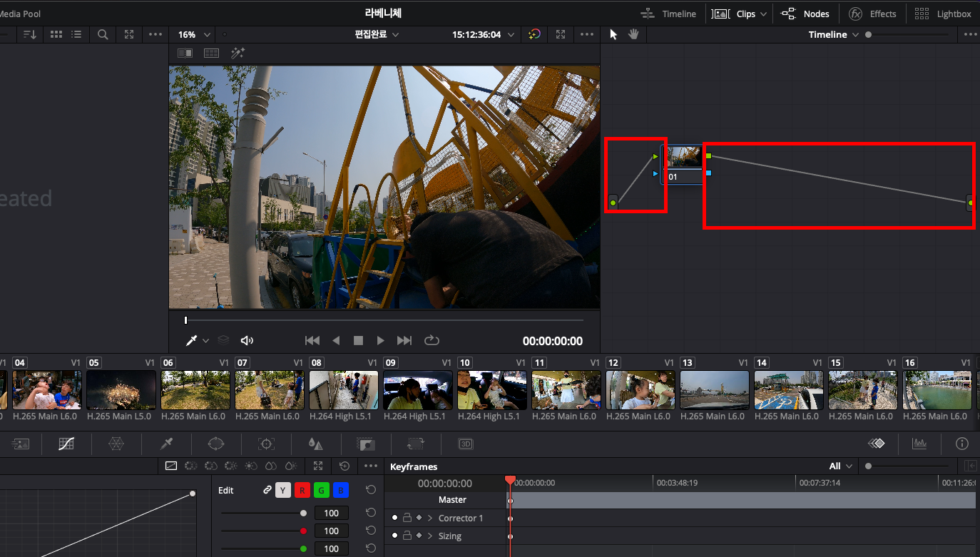Toggle the highlight magic wand icon
The height and width of the screenshot is (557, 980).
coord(238,53)
